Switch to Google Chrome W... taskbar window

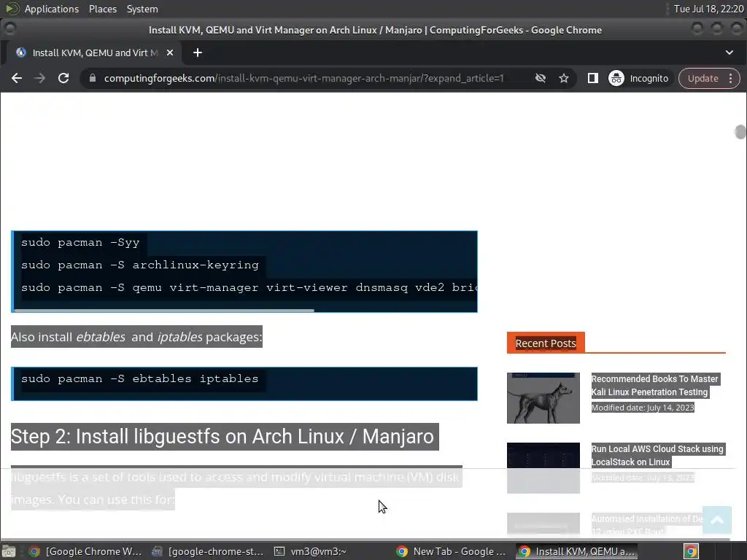tap(86, 551)
